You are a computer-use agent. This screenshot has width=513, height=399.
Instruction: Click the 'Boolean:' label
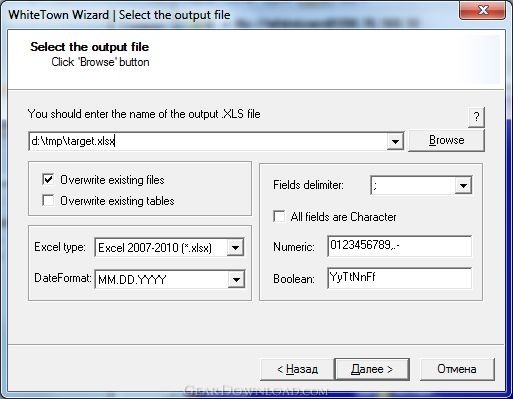pos(294,279)
